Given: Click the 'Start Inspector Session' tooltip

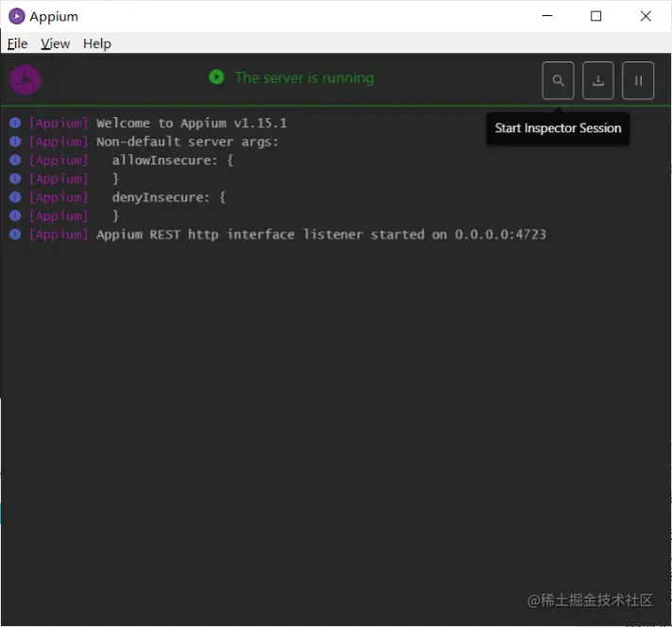Looking at the screenshot, I should (x=558, y=128).
